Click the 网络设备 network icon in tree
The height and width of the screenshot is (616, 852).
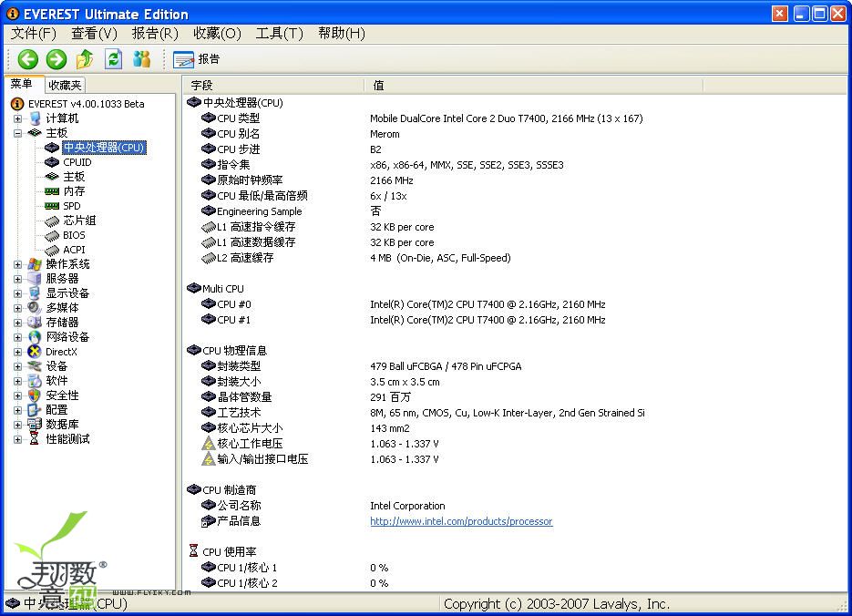click(35, 337)
